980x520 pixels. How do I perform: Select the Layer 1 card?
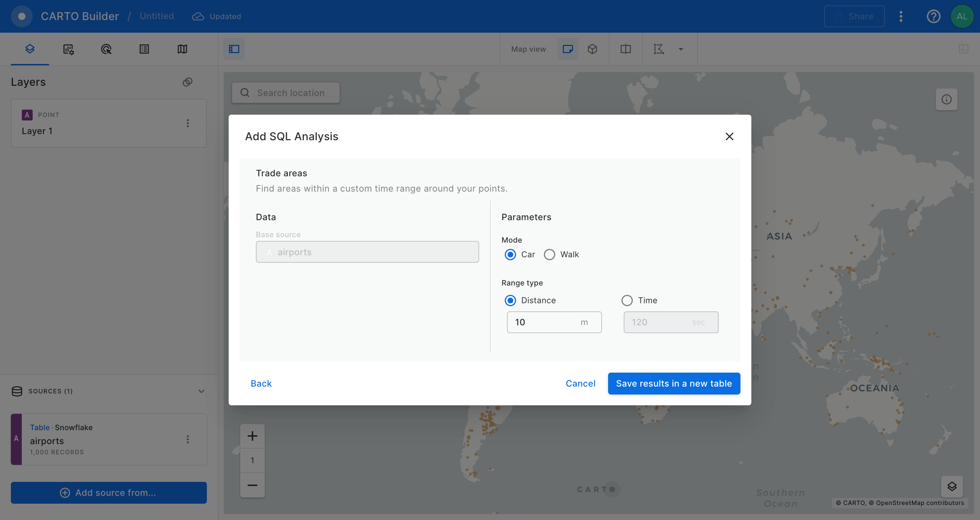109,123
